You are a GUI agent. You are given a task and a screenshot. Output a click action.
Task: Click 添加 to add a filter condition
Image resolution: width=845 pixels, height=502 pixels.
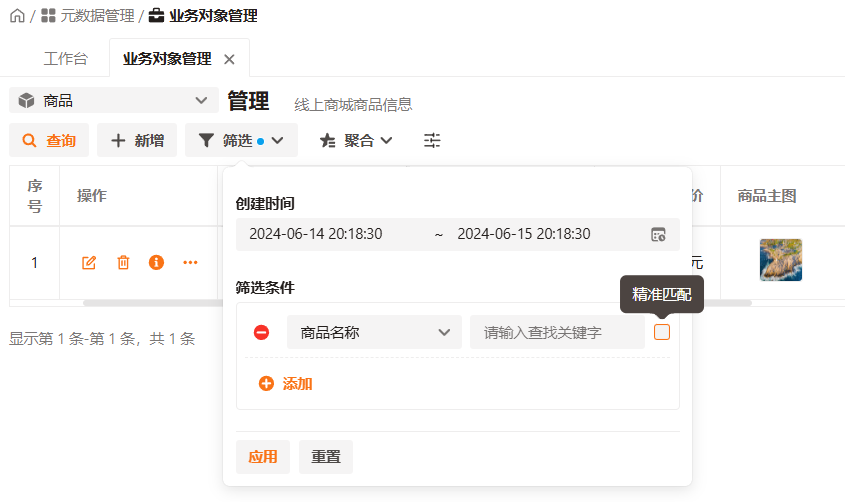pyautogui.click(x=286, y=383)
